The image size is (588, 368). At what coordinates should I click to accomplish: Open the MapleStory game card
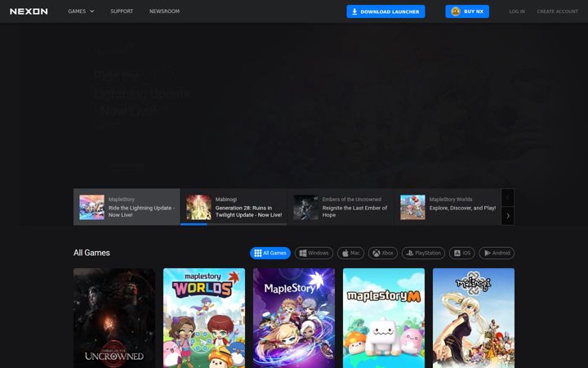click(x=294, y=318)
